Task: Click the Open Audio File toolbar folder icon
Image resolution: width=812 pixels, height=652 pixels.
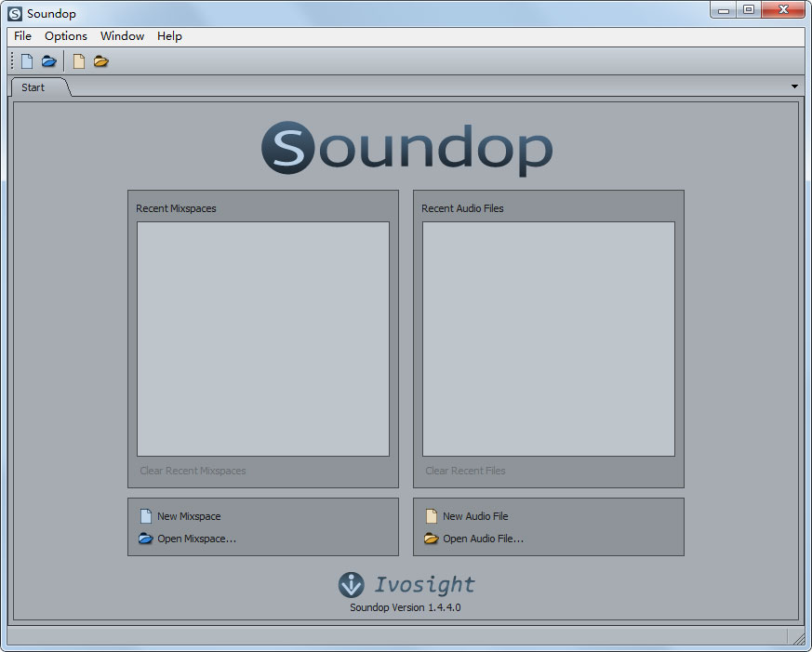Action: (101, 61)
